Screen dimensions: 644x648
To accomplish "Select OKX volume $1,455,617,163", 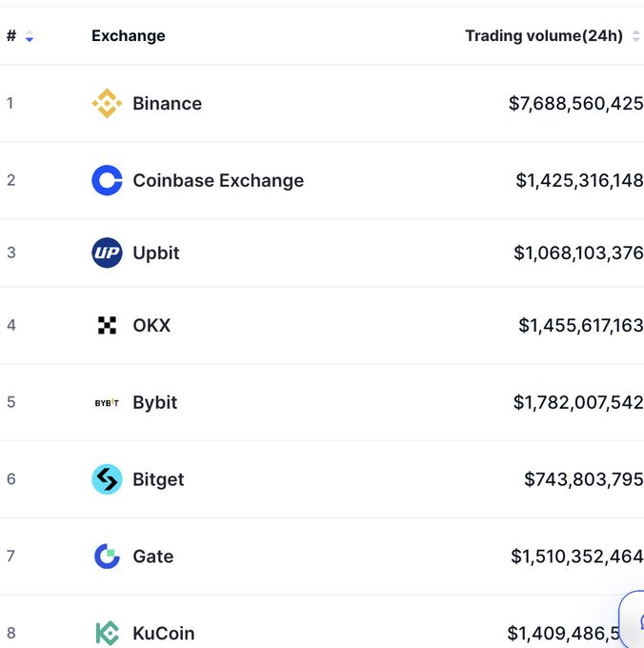I will pyautogui.click(x=581, y=326).
